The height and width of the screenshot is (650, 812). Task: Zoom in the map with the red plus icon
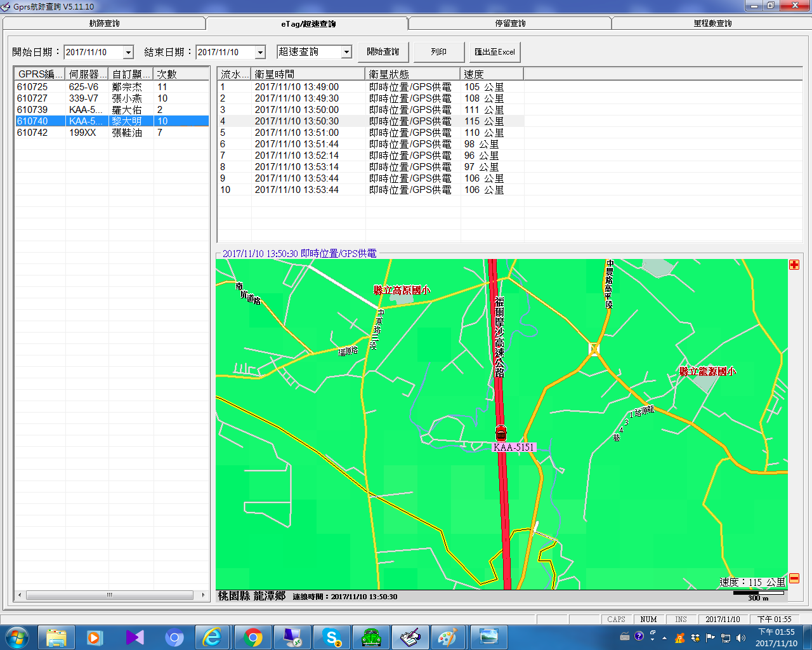pyautogui.click(x=794, y=265)
